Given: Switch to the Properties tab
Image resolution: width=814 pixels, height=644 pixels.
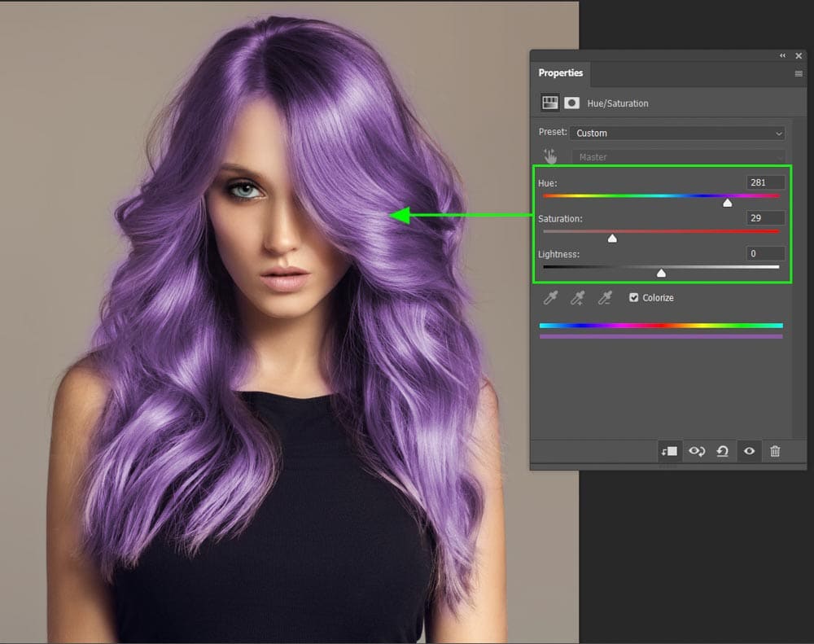Looking at the screenshot, I should tap(560, 72).
